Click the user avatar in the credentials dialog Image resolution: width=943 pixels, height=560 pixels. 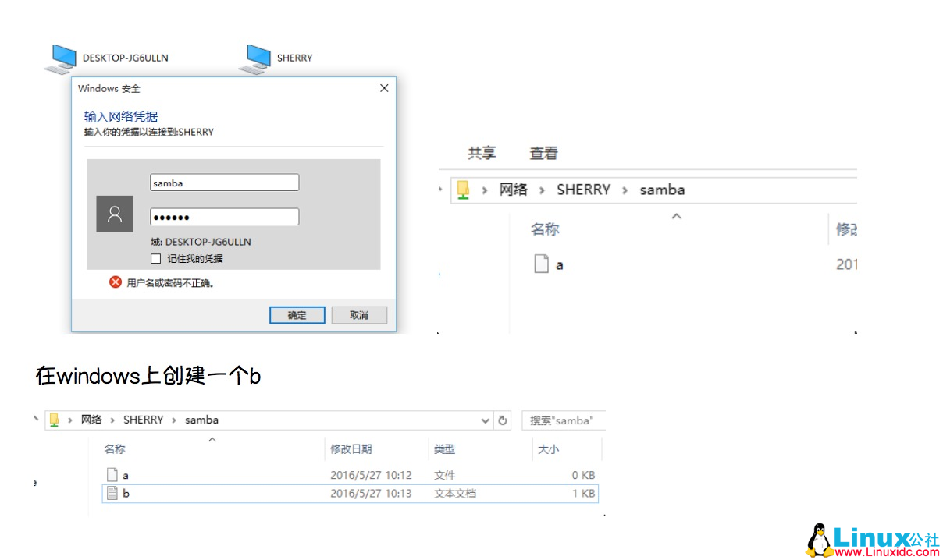115,214
